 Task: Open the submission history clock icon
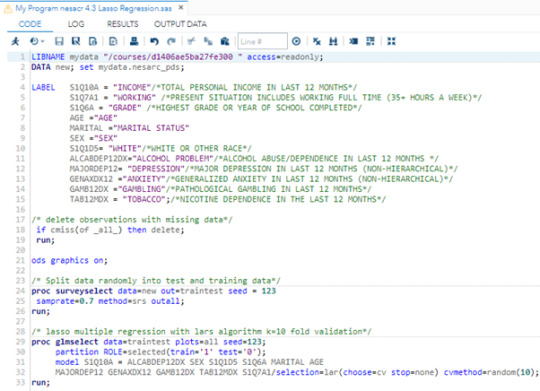click(x=34, y=41)
